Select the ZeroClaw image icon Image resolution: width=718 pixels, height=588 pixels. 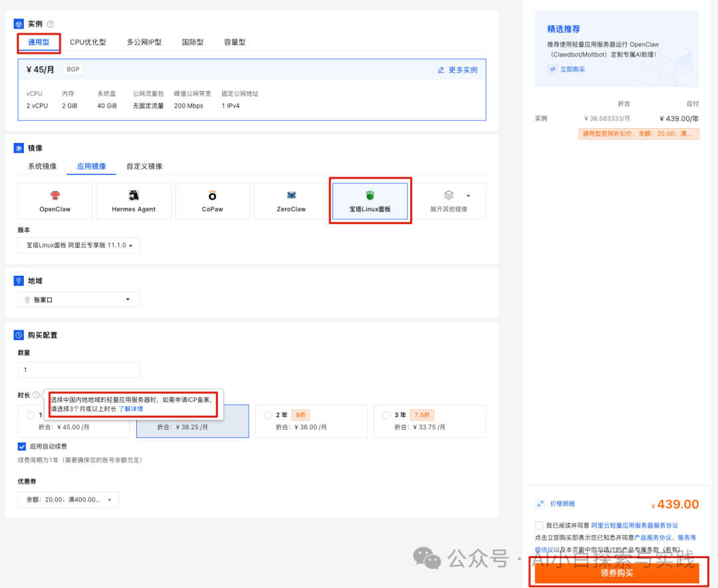tap(291, 195)
